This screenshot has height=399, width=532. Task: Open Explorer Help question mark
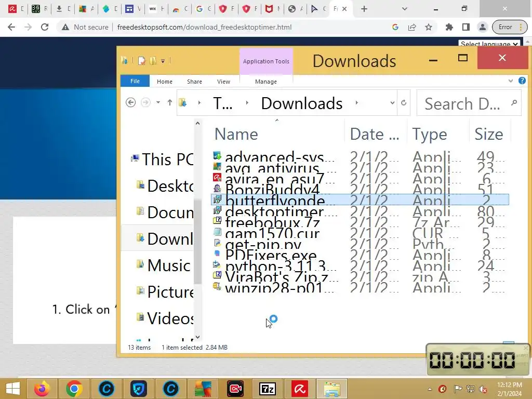click(522, 81)
